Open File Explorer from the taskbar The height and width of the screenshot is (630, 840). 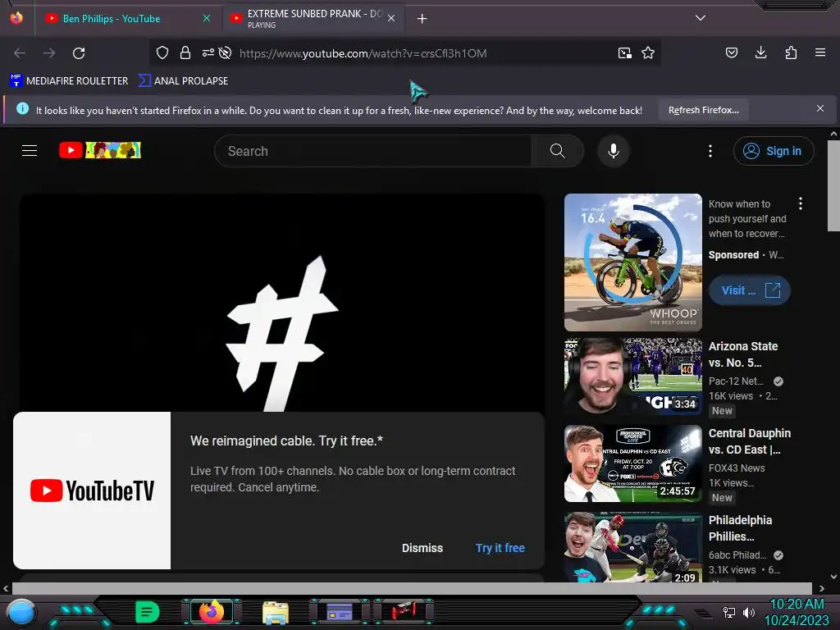tap(276, 612)
